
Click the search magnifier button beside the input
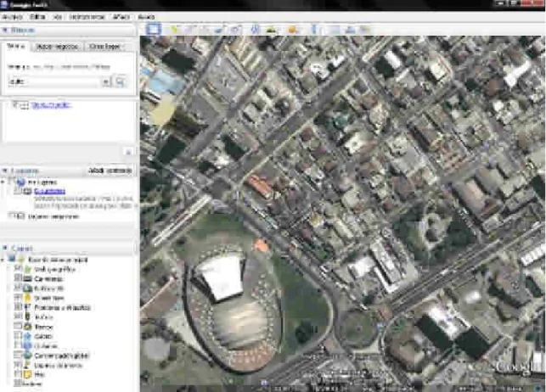(x=120, y=81)
